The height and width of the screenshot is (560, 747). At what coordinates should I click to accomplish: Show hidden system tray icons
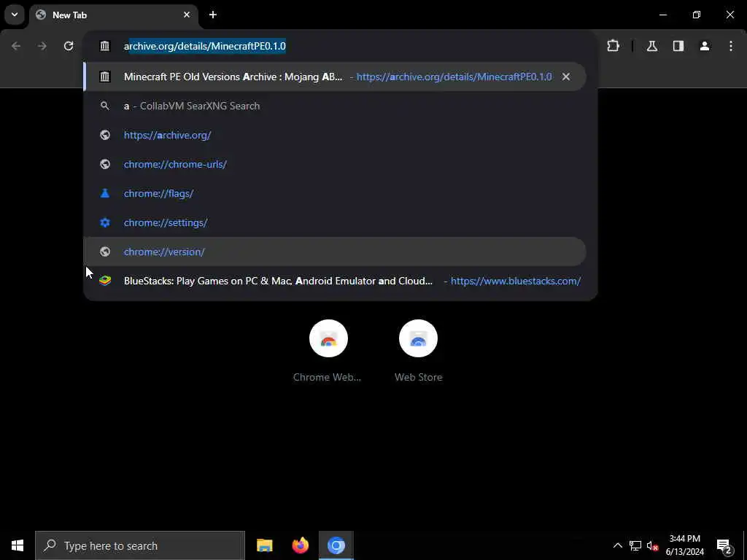pos(617,545)
